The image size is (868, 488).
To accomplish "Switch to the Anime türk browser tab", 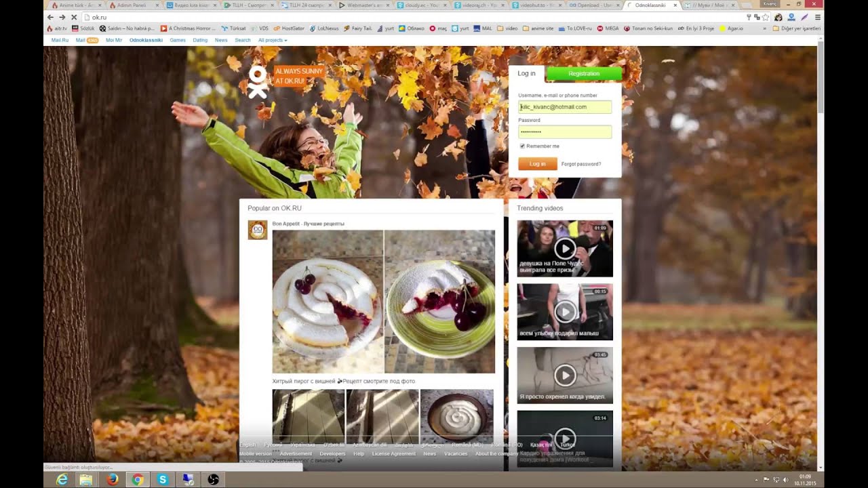I will tap(75, 5).
